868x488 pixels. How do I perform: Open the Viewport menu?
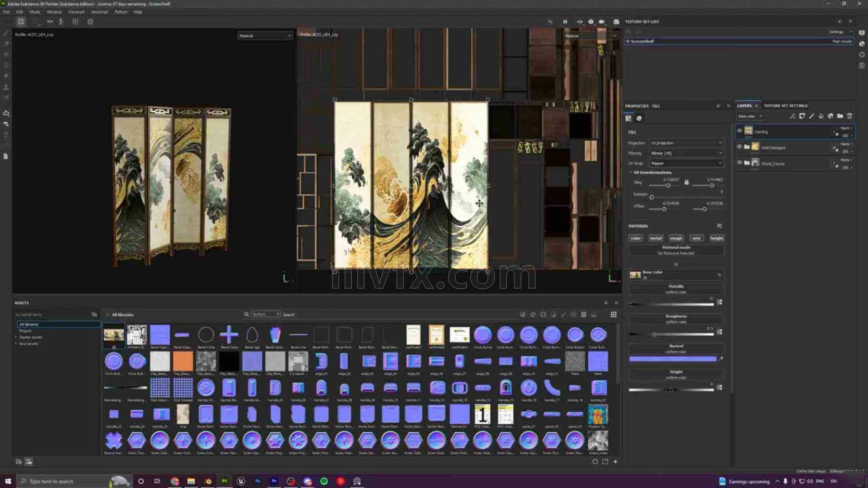click(x=76, y=12)
